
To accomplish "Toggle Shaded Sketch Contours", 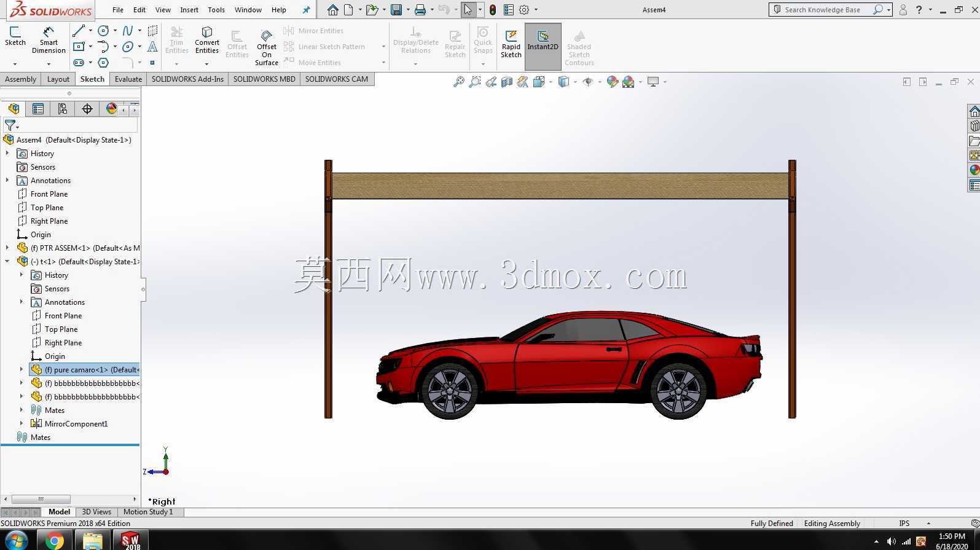I will (x=579, y=48).
